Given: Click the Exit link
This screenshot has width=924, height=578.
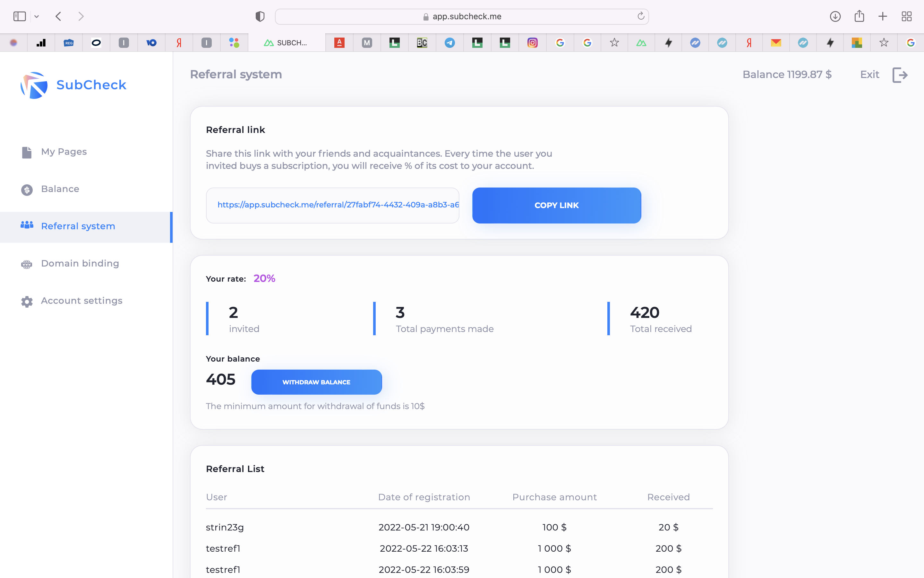Looking at the screenshot, I should [x=869, y=74].
